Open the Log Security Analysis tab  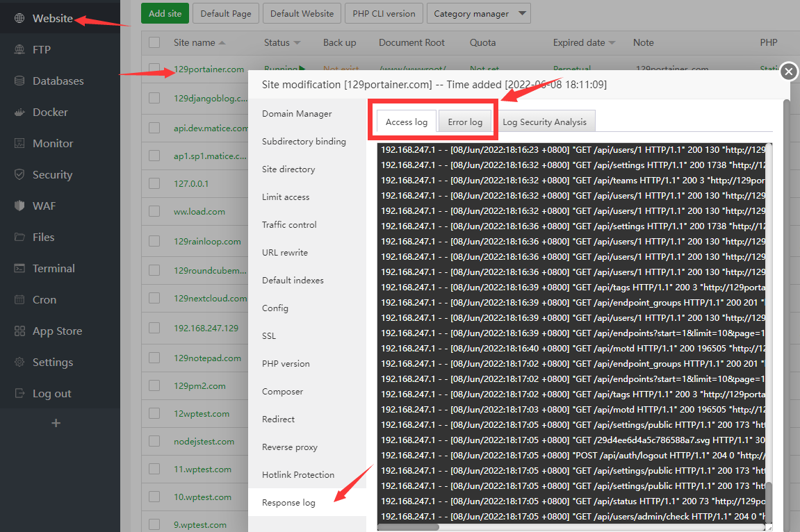(544, 122)
